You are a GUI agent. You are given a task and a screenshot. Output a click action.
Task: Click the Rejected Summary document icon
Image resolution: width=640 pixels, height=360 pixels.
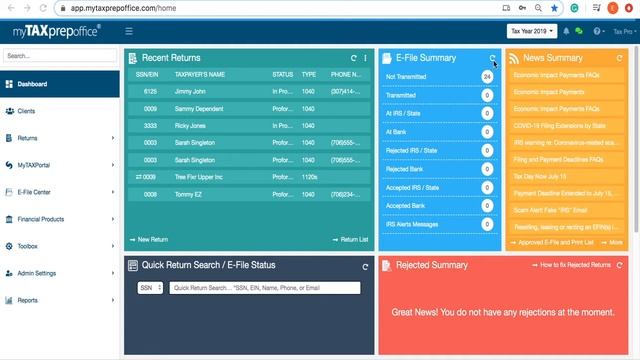[387, 266]
